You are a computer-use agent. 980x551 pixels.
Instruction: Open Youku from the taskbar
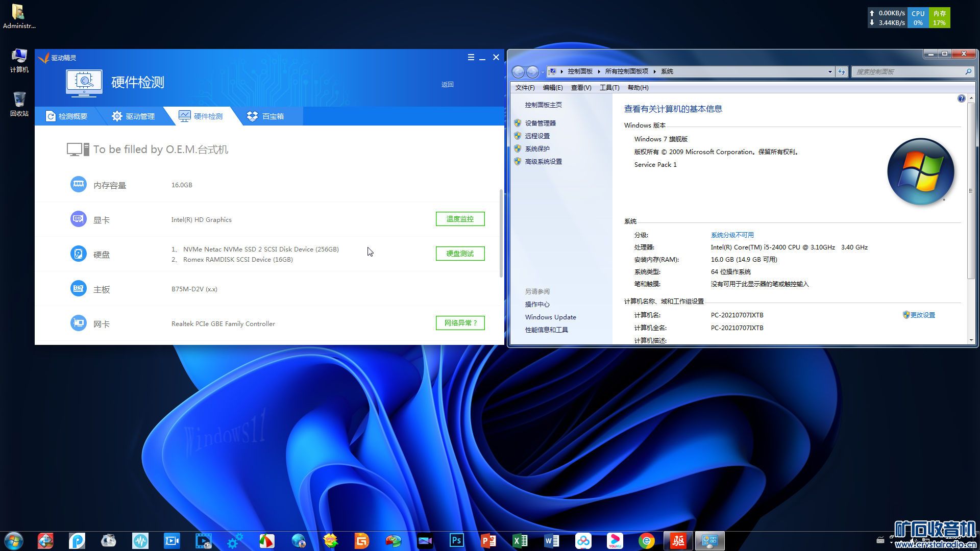click(615, 540)
